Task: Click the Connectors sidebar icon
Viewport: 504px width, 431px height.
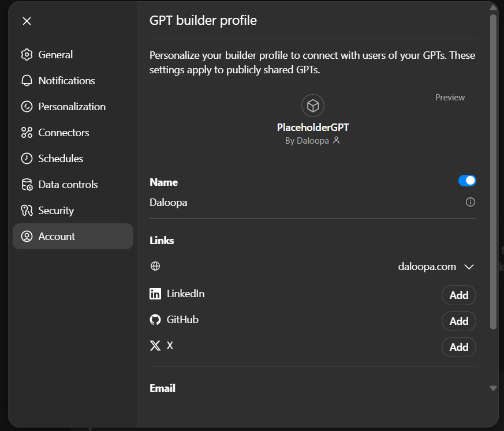Action: coord(27,133)
